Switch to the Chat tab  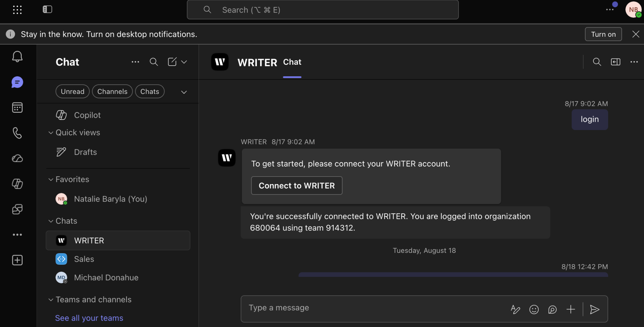tap(292, 62)
